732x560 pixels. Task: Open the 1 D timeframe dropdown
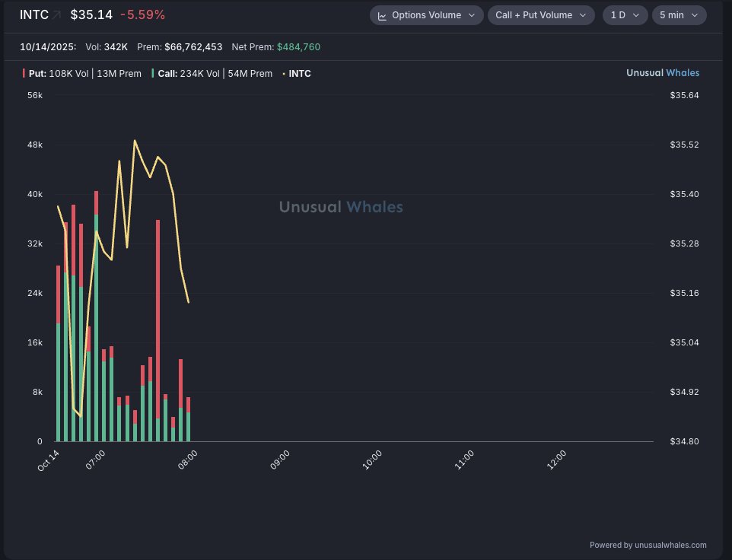625,15
